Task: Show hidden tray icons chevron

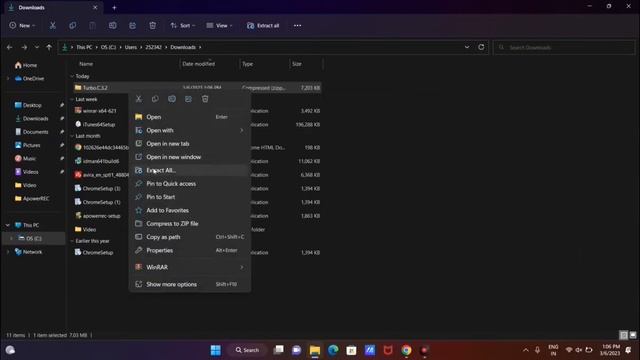Action: pyautogui.click(x=526, y=350)
